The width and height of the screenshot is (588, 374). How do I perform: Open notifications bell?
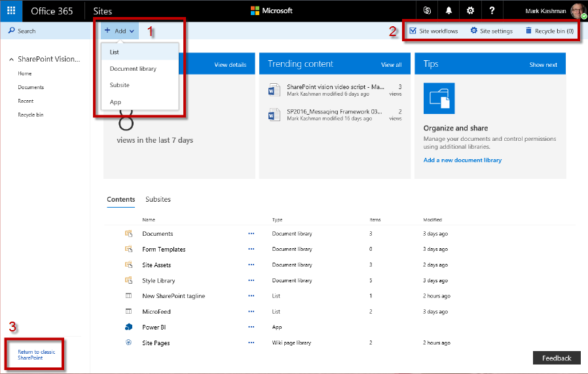click(x=449, y=10)
